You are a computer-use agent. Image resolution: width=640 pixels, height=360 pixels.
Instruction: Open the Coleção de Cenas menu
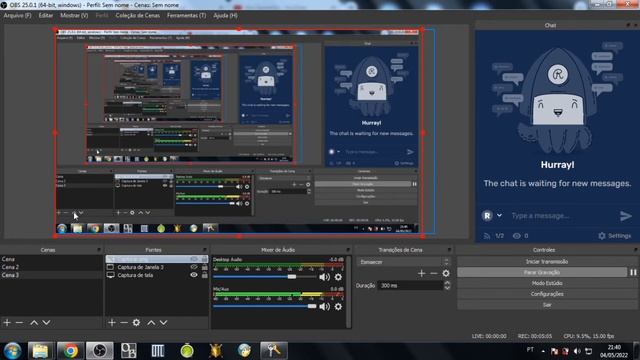point(138,16)
